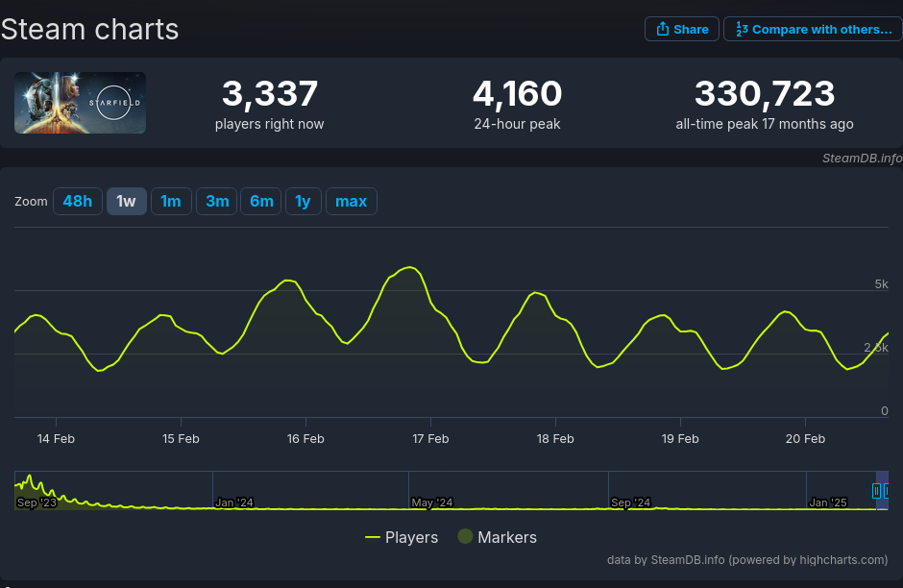The width and height of the screenshot is (903, 588).
Task: Select the 1w zoom range
Action: [x=127, y=201]
